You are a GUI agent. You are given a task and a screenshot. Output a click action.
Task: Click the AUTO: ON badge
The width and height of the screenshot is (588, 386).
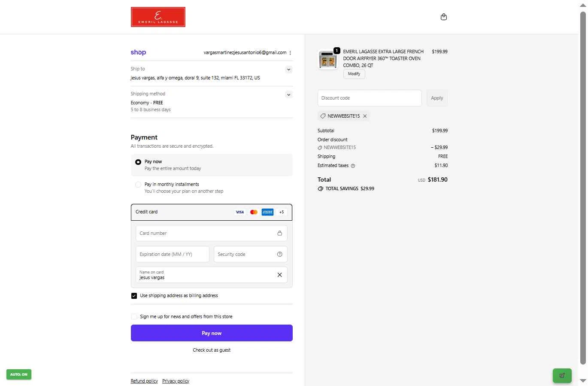coord(19,374)
